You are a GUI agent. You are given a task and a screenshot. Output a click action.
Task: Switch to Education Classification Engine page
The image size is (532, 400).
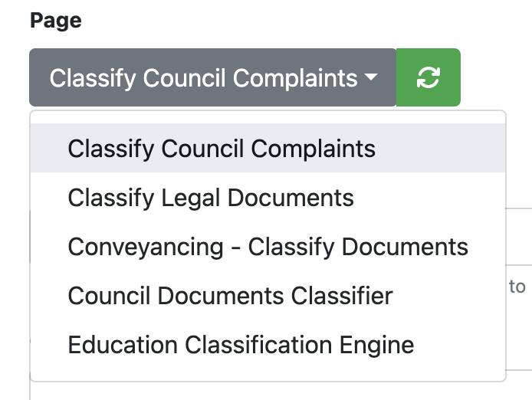(x=241, y=345)
